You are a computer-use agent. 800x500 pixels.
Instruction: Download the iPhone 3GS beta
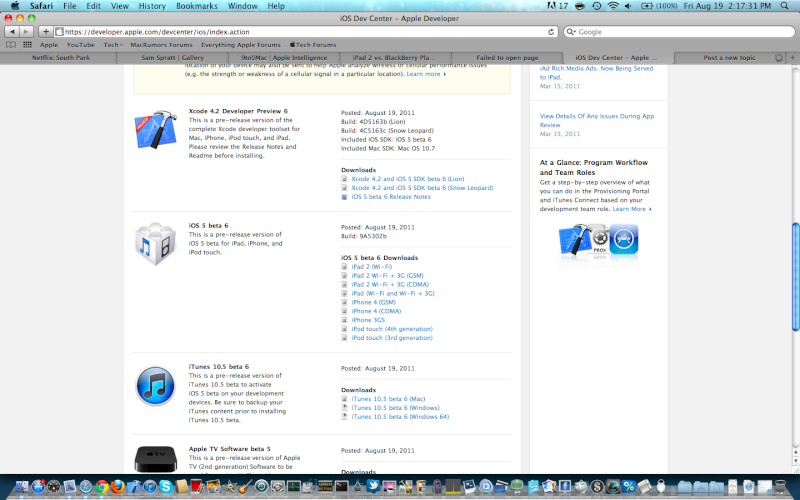[x=368, y=320]
